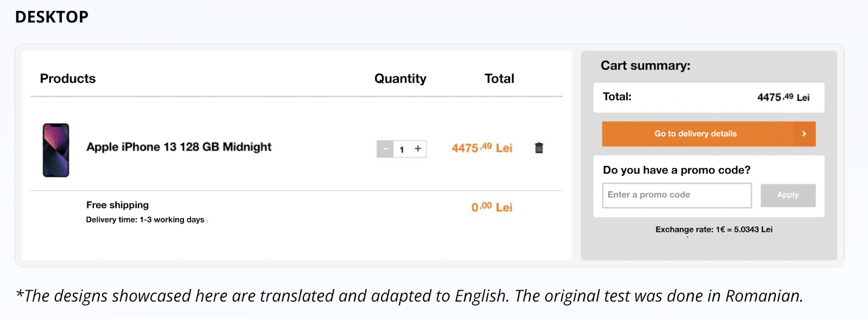Click Do you have a promo code heading

tap(676, 170)
